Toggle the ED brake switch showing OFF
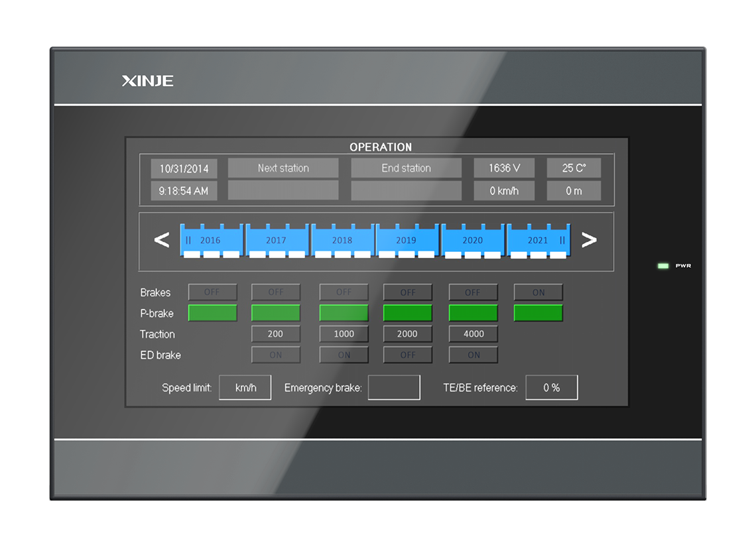 click(x=407, y=355)
